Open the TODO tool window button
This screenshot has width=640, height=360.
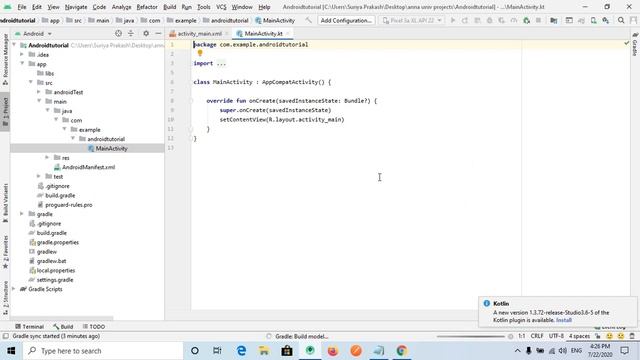click(94, 327)
